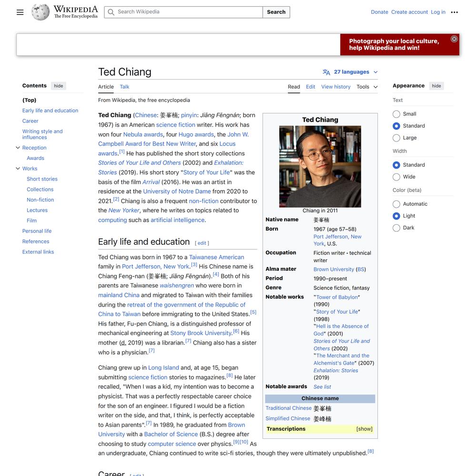Go to Collections in contents
This screenshot has height=476, width=476.
point(40,189)
